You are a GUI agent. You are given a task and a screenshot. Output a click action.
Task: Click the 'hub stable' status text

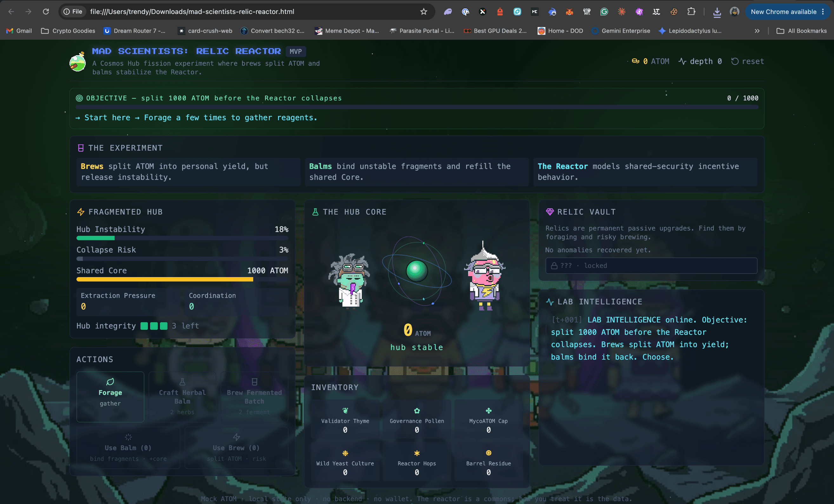coord(417,347)
